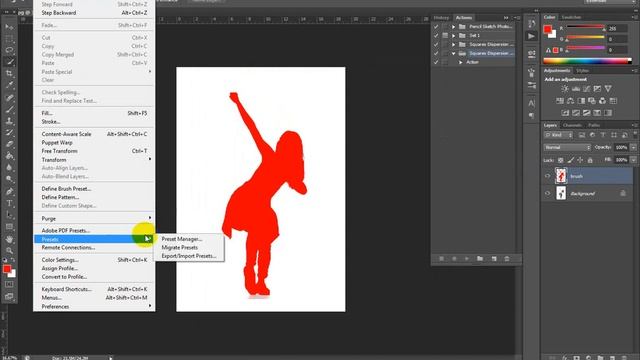Viewport: 640px width, 360px height.
Task: Select the Horizontal Type tool
Action: [9, 203]
